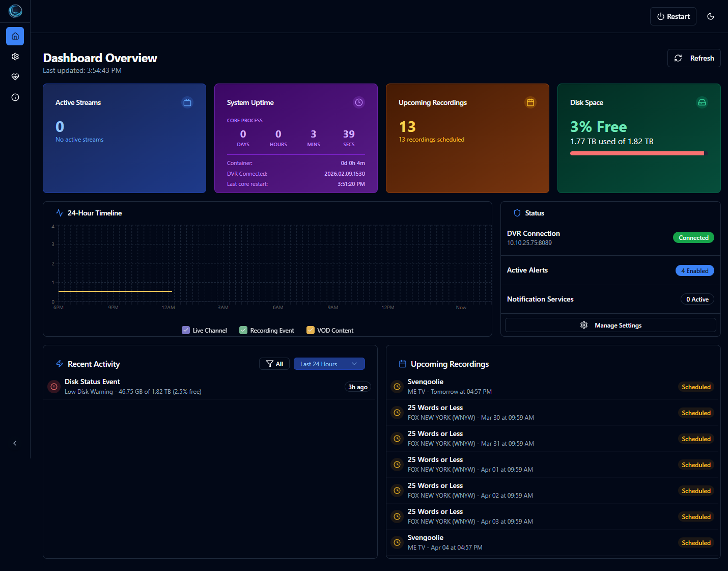This screenshot has height=571, width=728.
Task: Open Manage Settings in the Status panel
Action: pos(610,325)
